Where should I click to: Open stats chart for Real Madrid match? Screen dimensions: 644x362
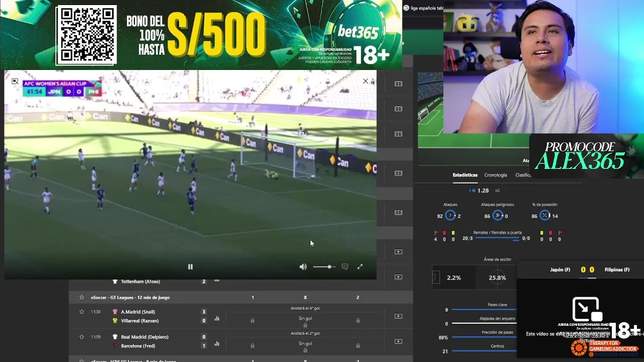point(217,343)
